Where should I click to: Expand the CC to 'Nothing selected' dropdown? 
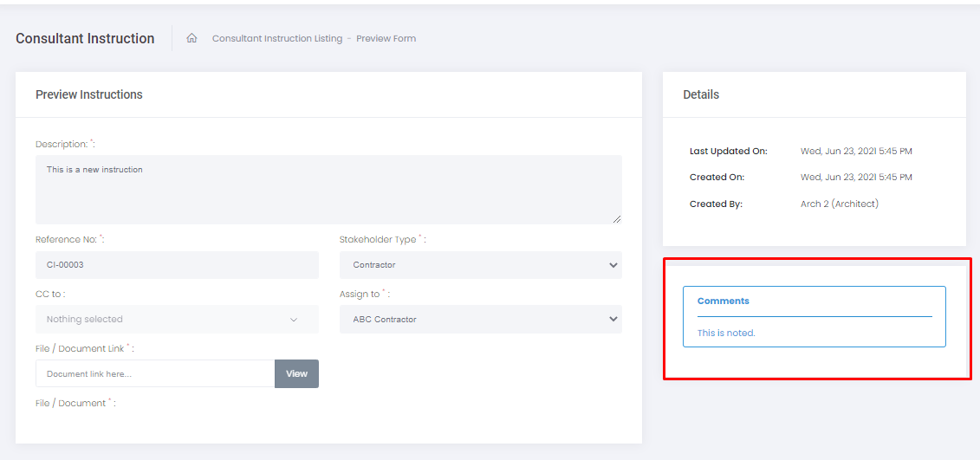[x=177, y=320]
